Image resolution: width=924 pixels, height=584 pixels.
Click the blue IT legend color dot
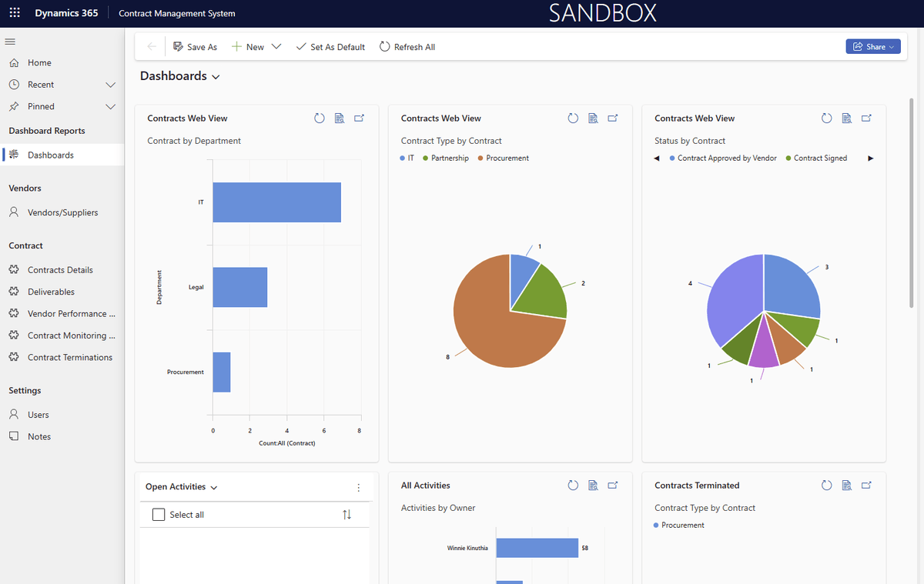click(x=402, y=158)
